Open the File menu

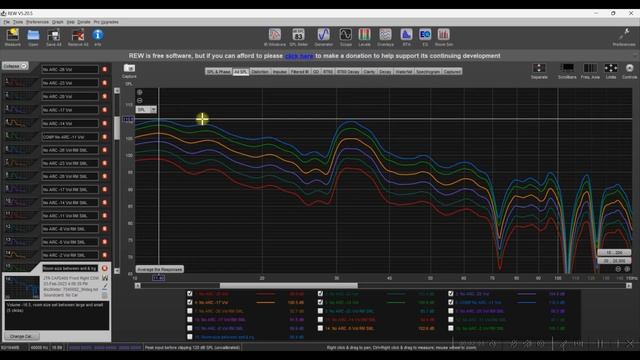pos(7,22)
